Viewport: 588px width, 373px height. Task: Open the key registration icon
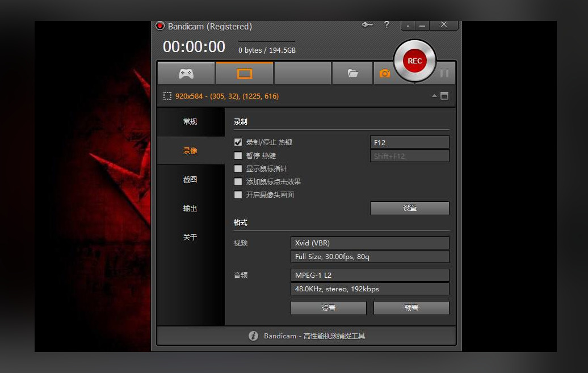pos(367,25)
